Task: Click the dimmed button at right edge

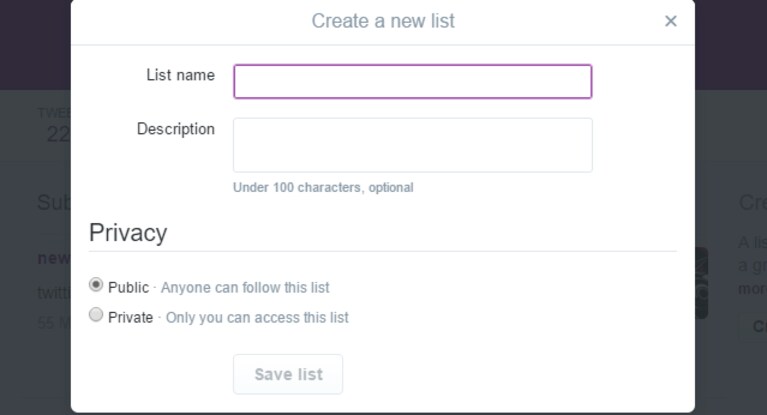Action: tap(753, 326)
